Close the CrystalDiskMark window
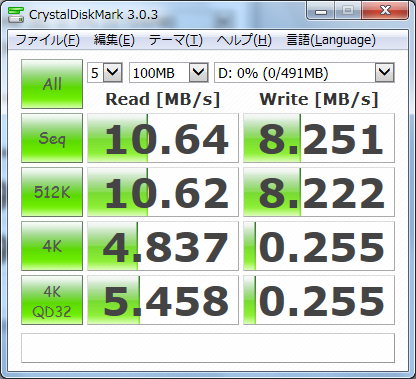 click(385, 11)
